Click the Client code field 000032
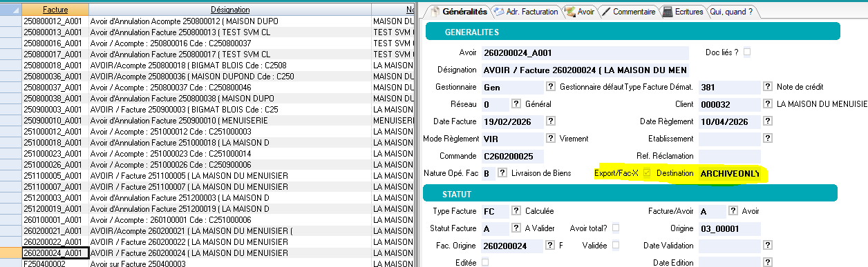The height and width of the screenshot is (267, 868). click(730, 105)
